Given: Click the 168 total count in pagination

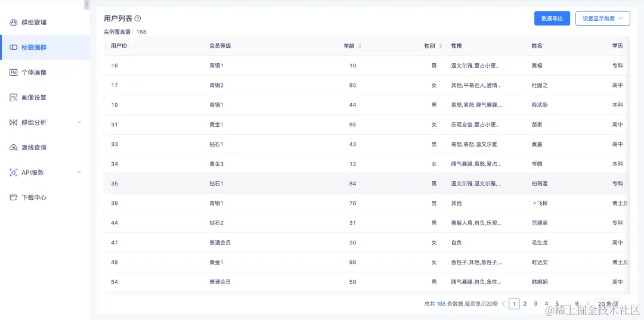Looking at the screenshot, I should coord(441,304).
